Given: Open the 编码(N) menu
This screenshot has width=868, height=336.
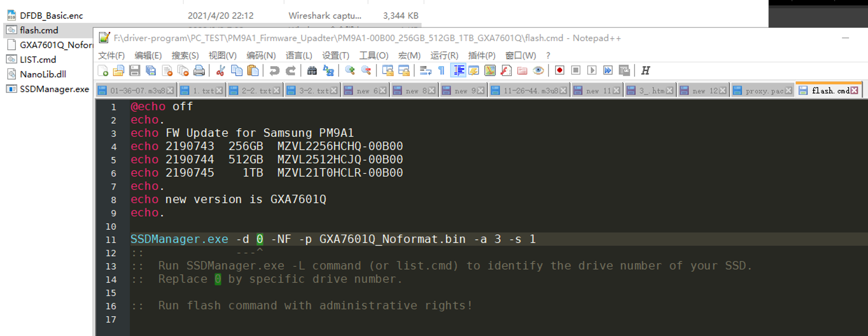Looking at the screenshot, I should (x=261, y=55).
